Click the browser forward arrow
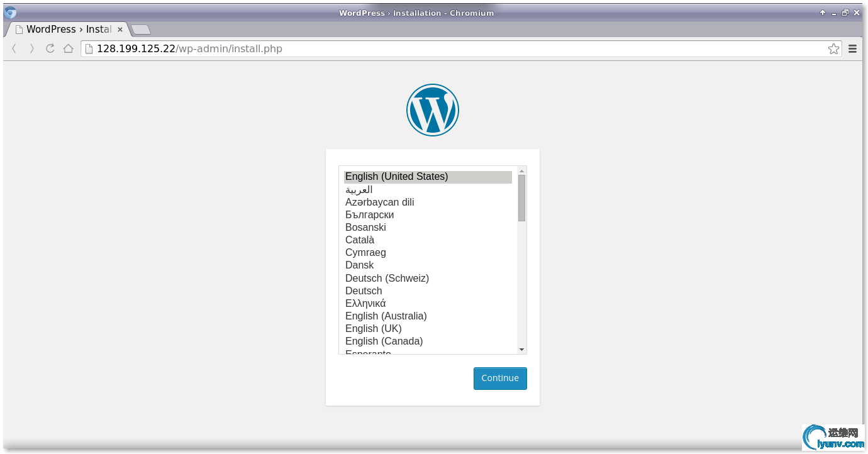The height and width of the screenshot is (454, 868). pyautogui.click(x=32, y=48)
